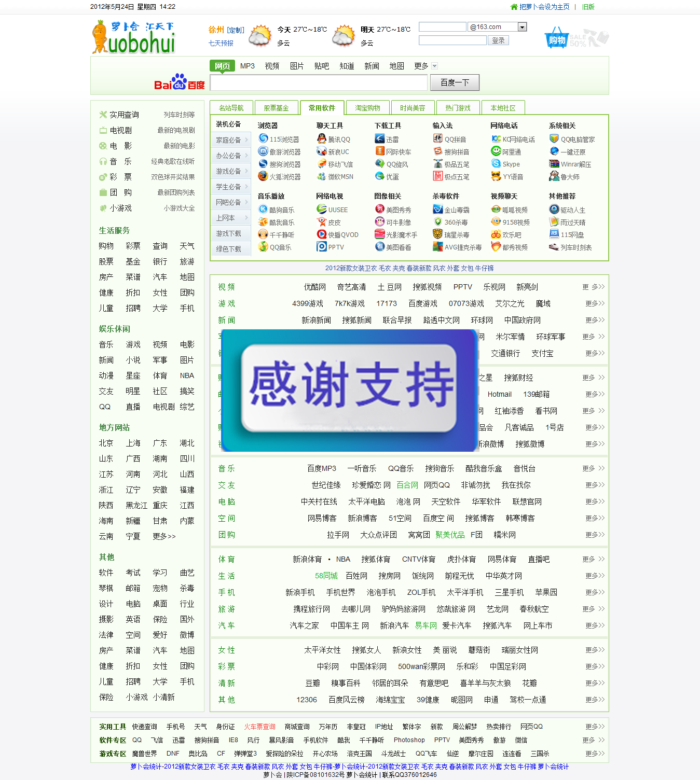Screen dimensions: 700x780
Task: Open the 徐州 [定制] city customization
Action: coord(236,31)
